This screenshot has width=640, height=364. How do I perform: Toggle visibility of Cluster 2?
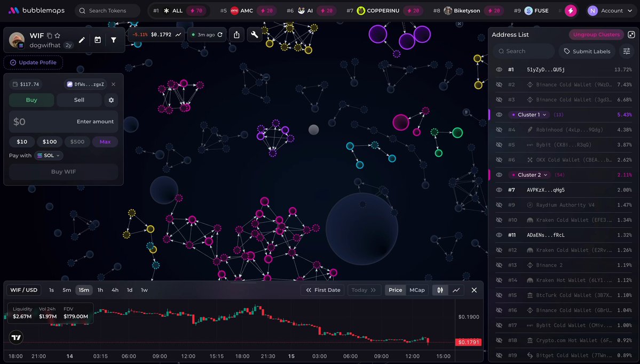click(x=499, y=175)
